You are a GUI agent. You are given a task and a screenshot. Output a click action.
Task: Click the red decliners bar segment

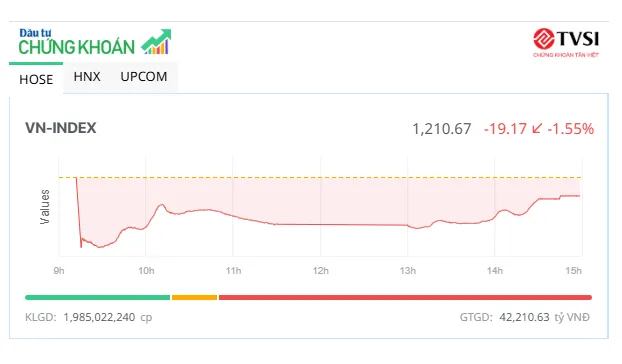[405, 297]
